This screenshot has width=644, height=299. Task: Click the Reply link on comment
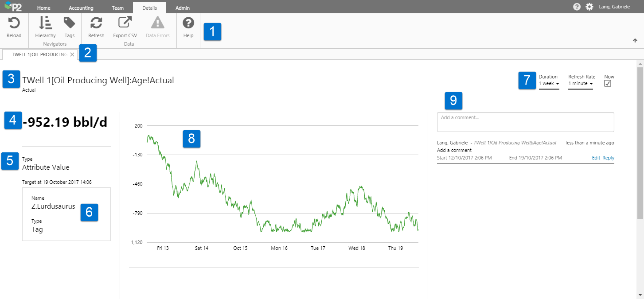608,158
